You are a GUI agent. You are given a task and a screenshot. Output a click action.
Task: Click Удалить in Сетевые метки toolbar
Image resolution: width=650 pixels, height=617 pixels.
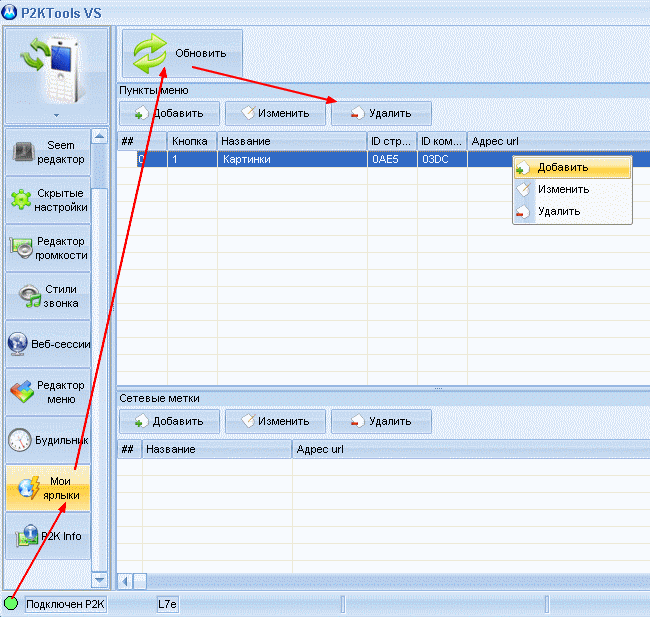(x=381, y=421)
